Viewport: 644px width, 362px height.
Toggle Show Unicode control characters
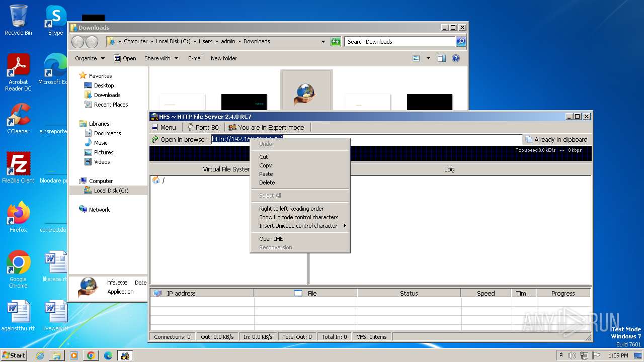[x=300, y=217]
